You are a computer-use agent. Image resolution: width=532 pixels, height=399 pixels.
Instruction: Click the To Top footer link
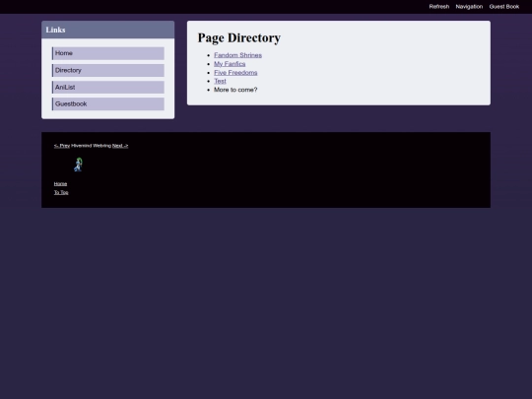[x=61, y=192]
